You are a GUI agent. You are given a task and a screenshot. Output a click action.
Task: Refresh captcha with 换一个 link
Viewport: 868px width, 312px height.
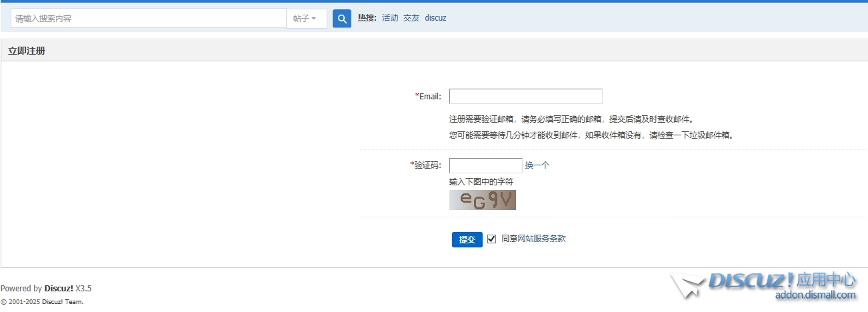[537, 165]
